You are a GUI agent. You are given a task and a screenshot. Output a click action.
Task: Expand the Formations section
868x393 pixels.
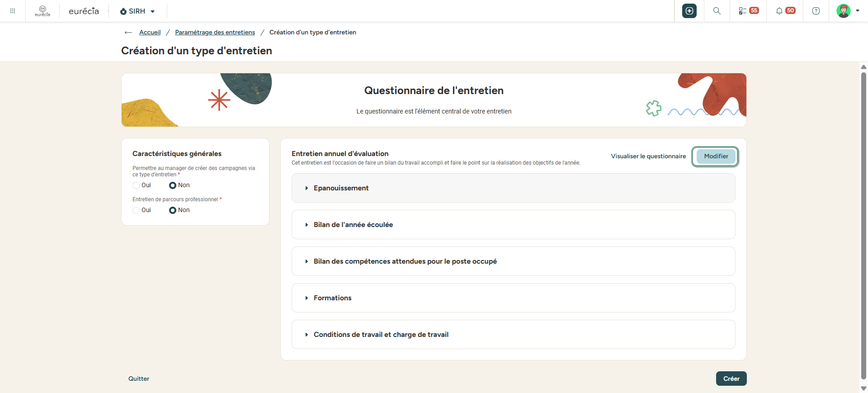(x=513, y=298)
